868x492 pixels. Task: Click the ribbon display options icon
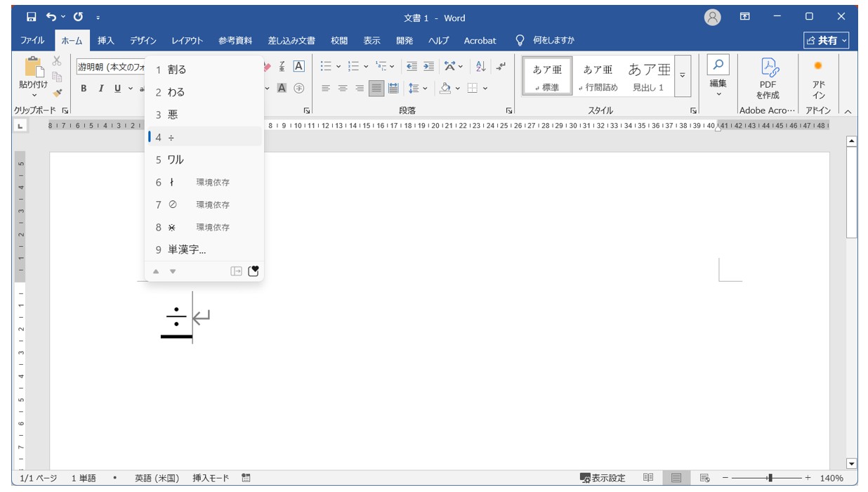[745, 17]
